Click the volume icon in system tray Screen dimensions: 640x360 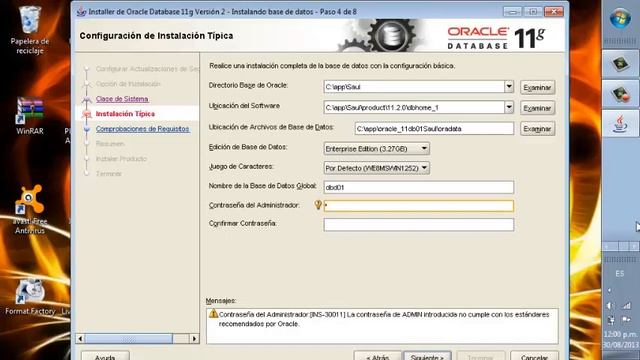coord(611,305)
